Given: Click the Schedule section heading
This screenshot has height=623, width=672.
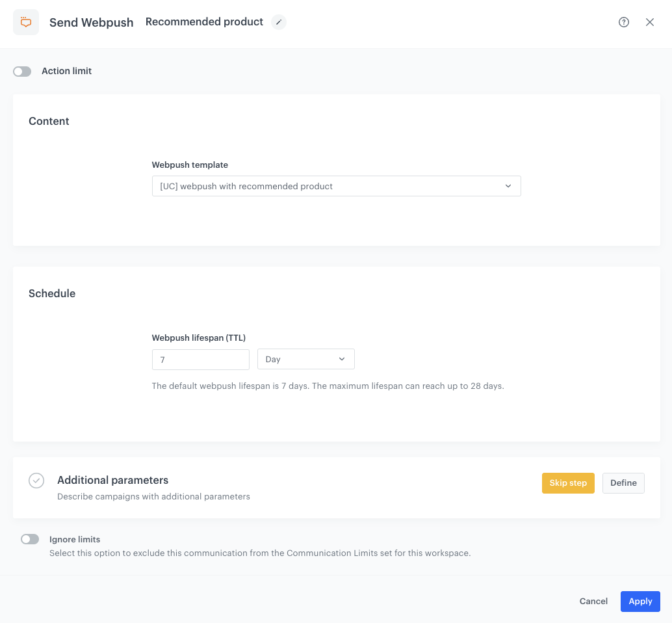Looking at the screenshot, I should (x=52, y=294).
